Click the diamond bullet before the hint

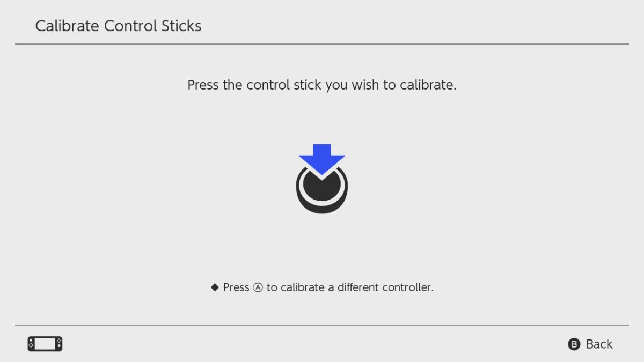(215, 287)
